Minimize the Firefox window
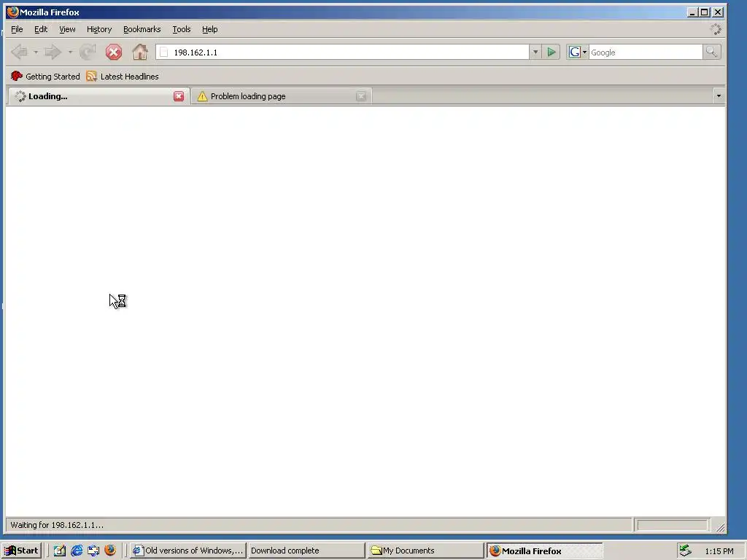The height and width of the screenshot is (560, 747). point(692,12)
